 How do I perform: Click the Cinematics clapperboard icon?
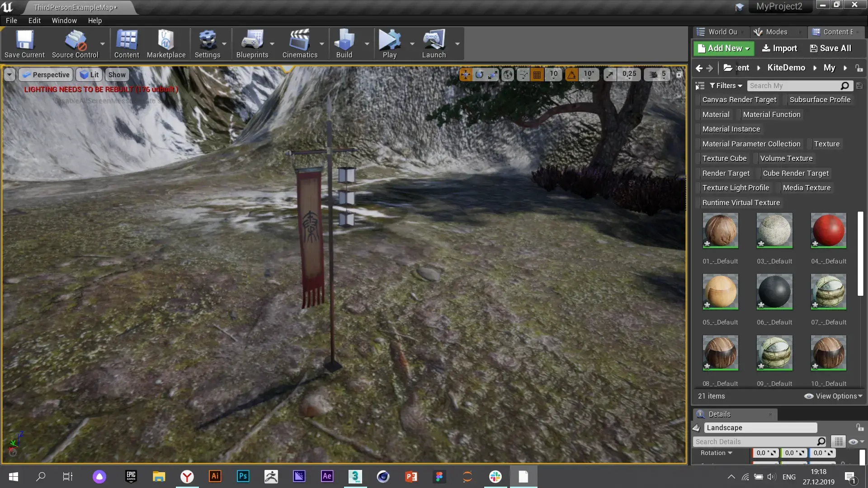[300, 44]
